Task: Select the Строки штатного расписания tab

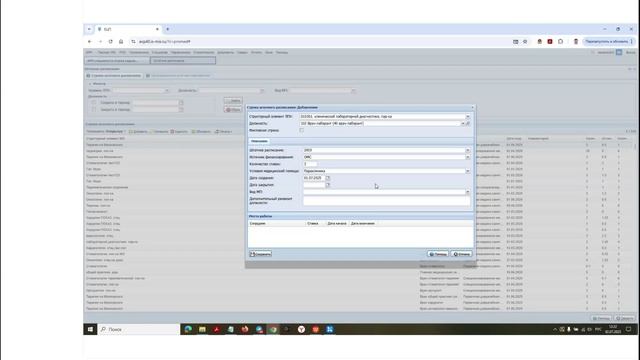Action: [x=114, y=76]
